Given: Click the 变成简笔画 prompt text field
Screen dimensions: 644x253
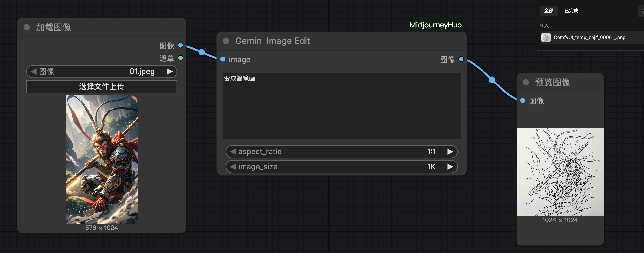Looking at the screenshot, I should pyautogui.click(x=341, y=106).
